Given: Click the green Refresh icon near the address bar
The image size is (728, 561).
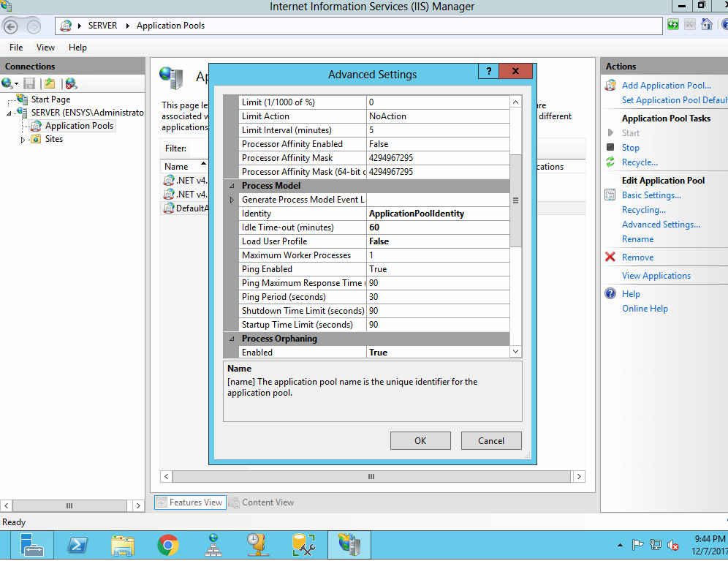Looking at the screenshot, I should (x=672, y=25).
